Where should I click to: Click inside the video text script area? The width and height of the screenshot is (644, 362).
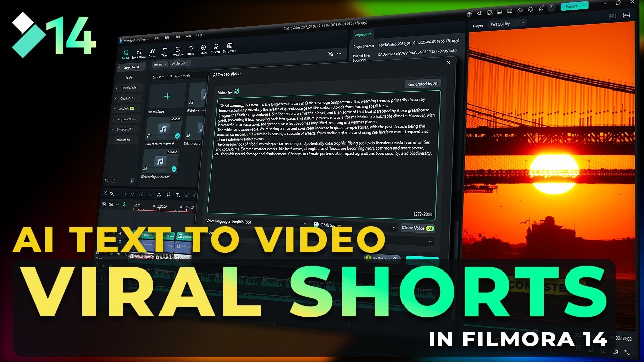(324, 155)
